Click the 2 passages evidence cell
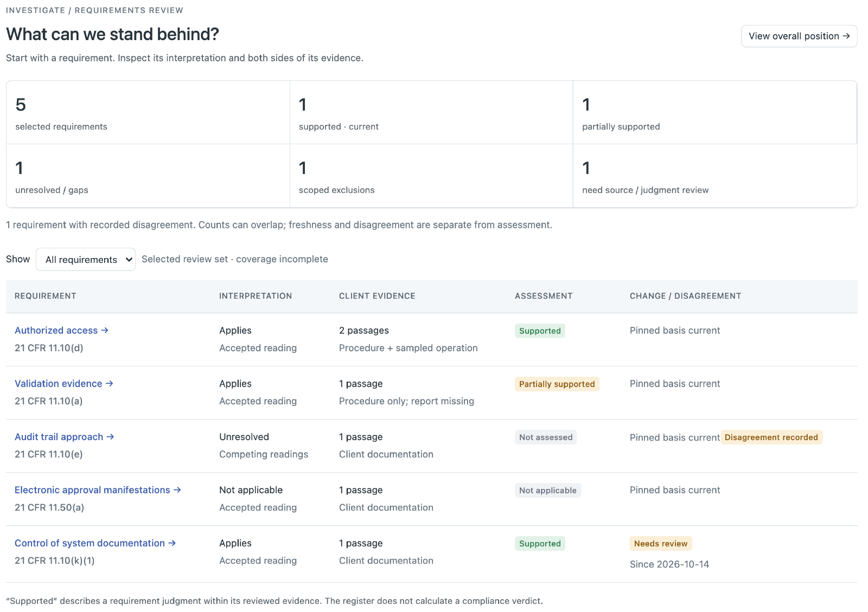The height and width of the screenshot is (612, 868). pos(364,330)
